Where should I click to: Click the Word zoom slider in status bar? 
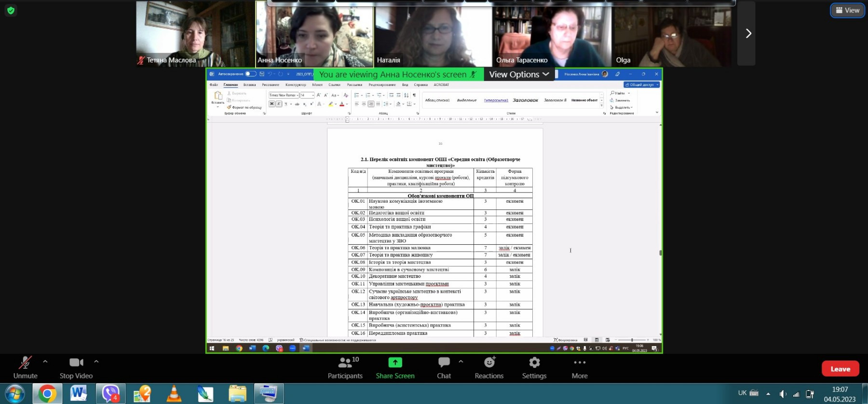pyautogui.click(x=632, y=340)
